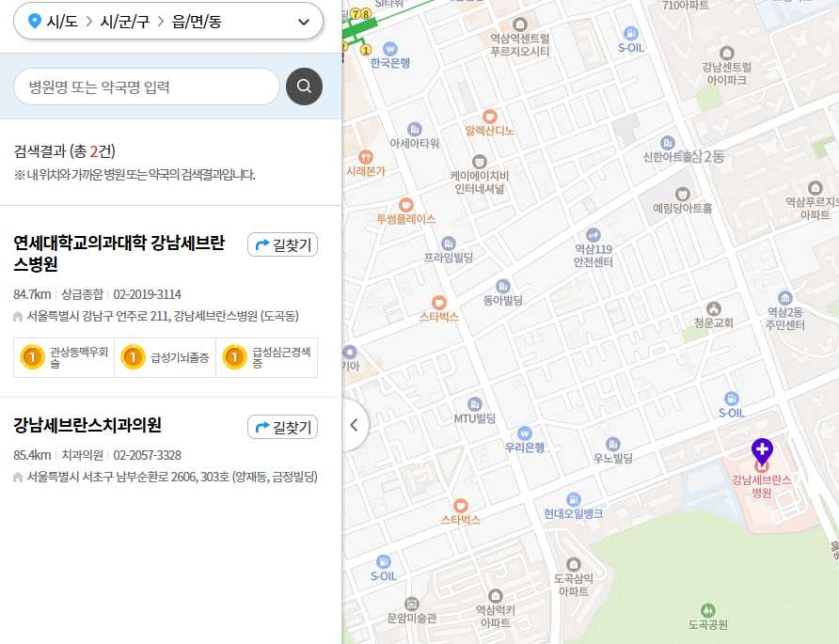Viewport: 839px width, 644px height.
Task: Click the 신한아트홀 building icon on the map
Action: click(667, 143)
